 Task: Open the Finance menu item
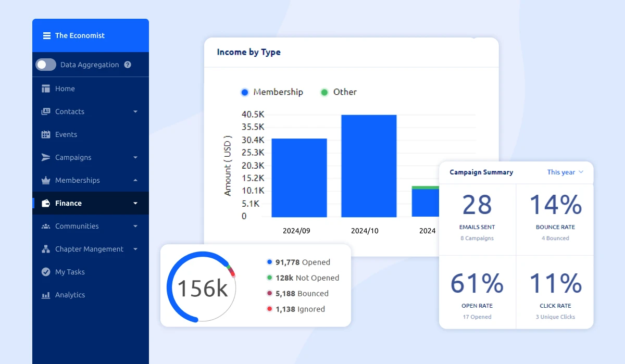tap(68, 203)
